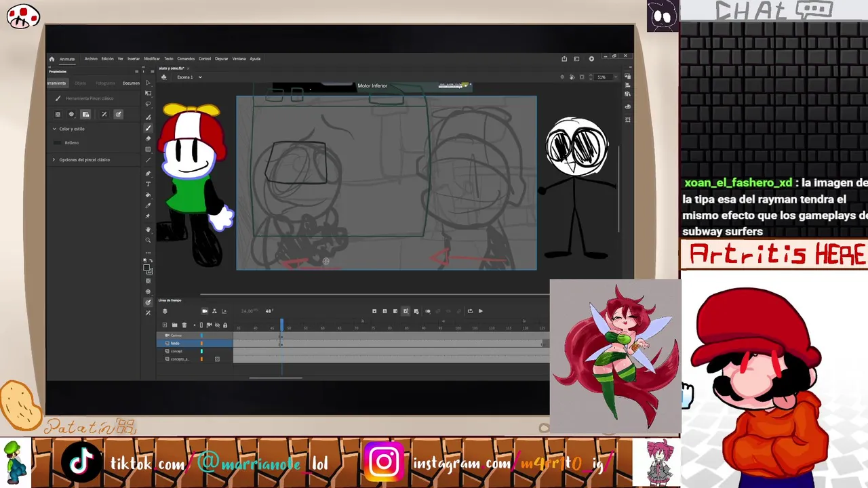Select the Asset Warp pin tool

[148, 216]
